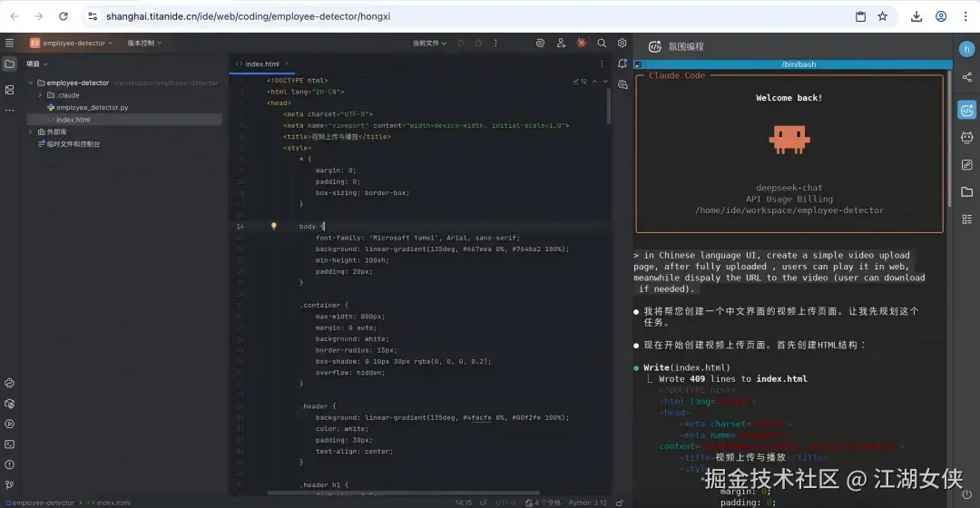Change the LF line separator
Screen dimensions: 980x508
click(483, 503)
